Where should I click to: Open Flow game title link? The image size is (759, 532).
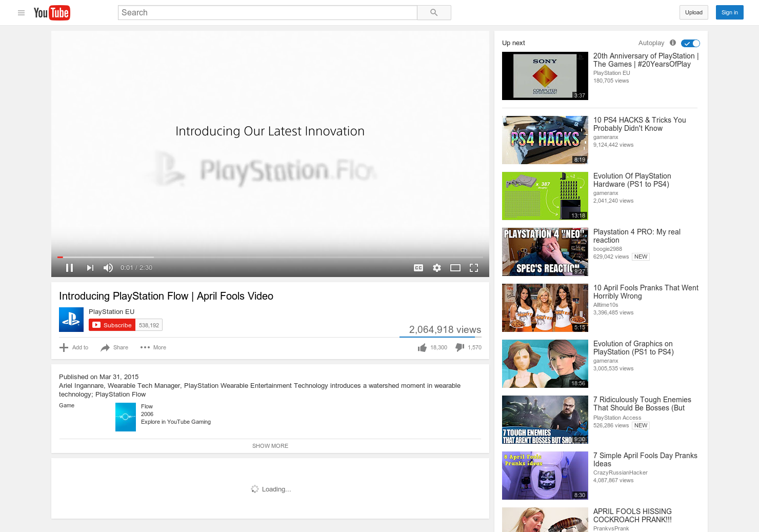click(x=147, y=406)
